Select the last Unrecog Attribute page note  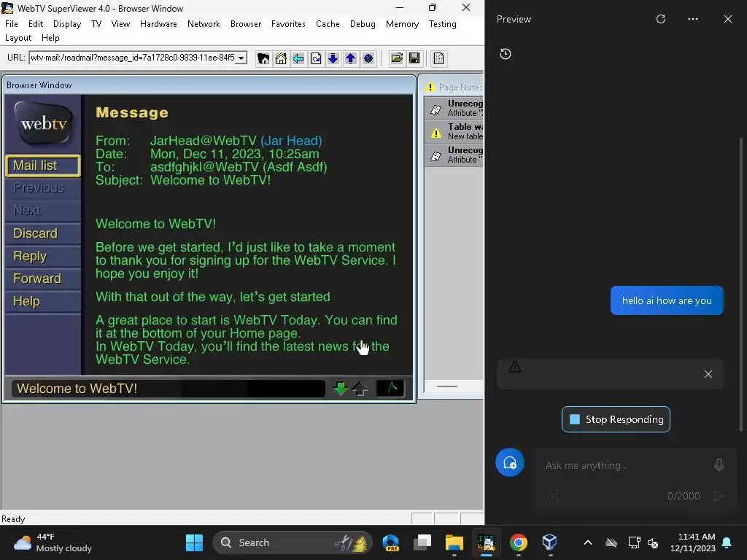coord(454,155)
